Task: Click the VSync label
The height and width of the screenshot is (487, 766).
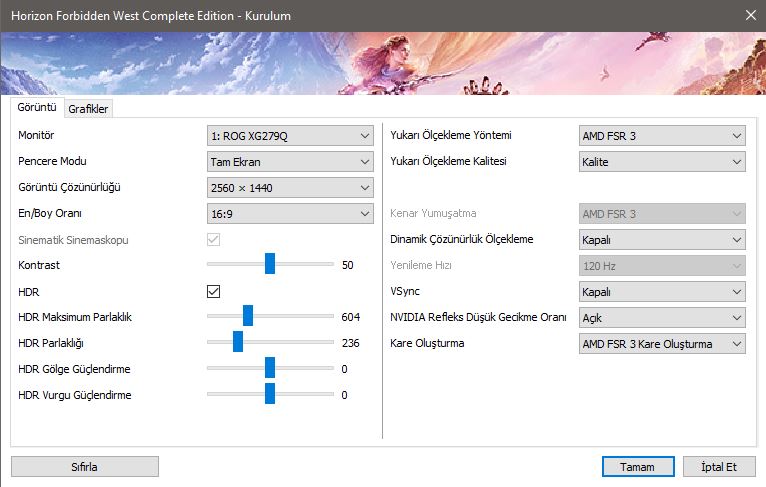Action: pyautogui.click(x=405, y=291)
